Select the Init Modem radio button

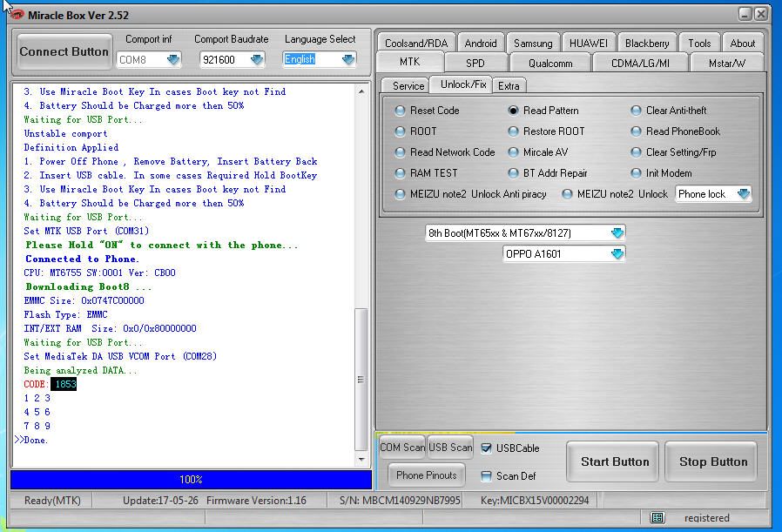coord(636,173)
